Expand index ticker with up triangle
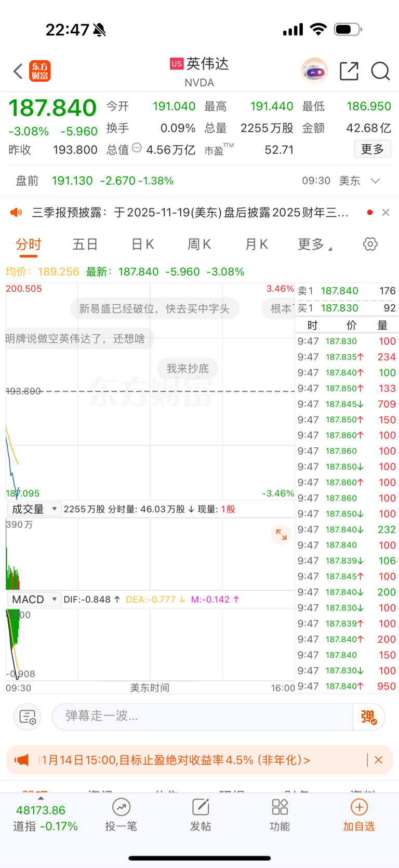 pos(41,798)
